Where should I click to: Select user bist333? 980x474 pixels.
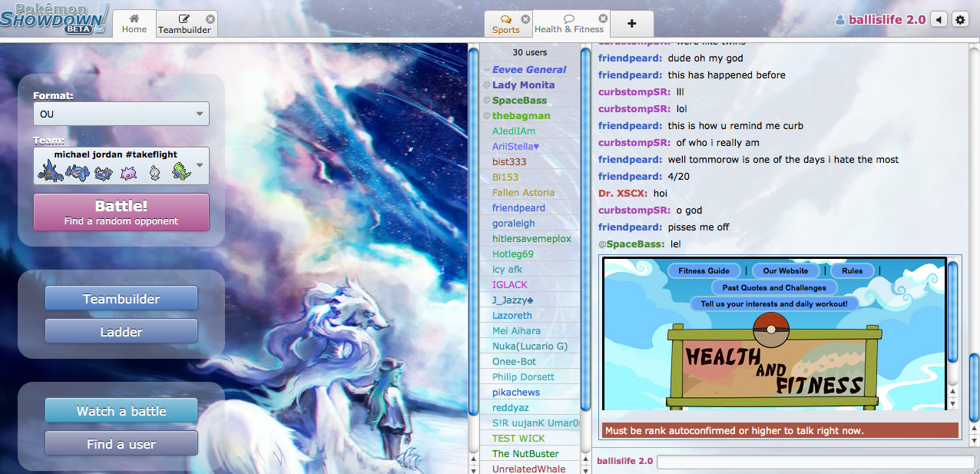(530, 162)
